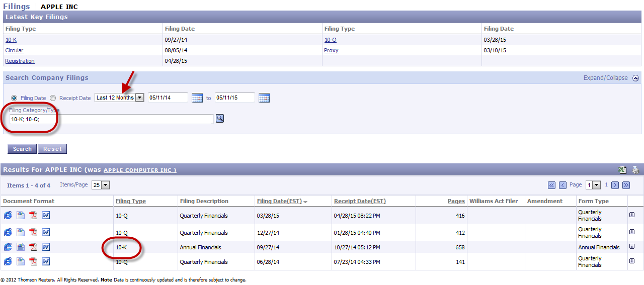Image resolution: width=644 pixels, height=285 pixels.
Task: Sort results by Filing Type column
Action: [131, 201]
